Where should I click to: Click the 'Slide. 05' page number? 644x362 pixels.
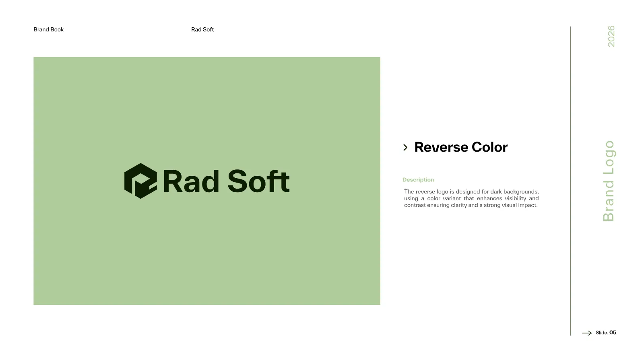(x=606, y=333)
